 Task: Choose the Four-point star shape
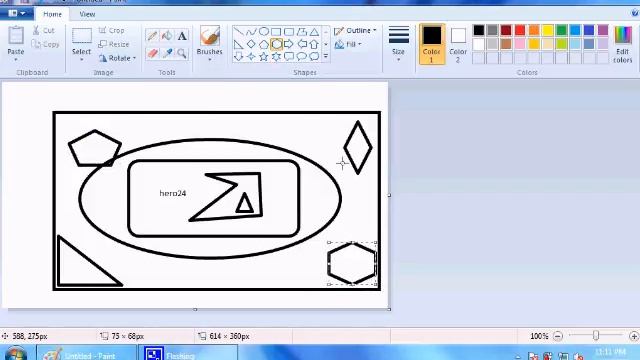251,56
